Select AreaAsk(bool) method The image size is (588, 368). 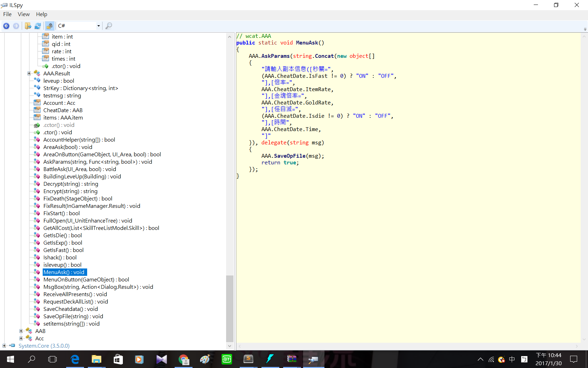[68, 147]
